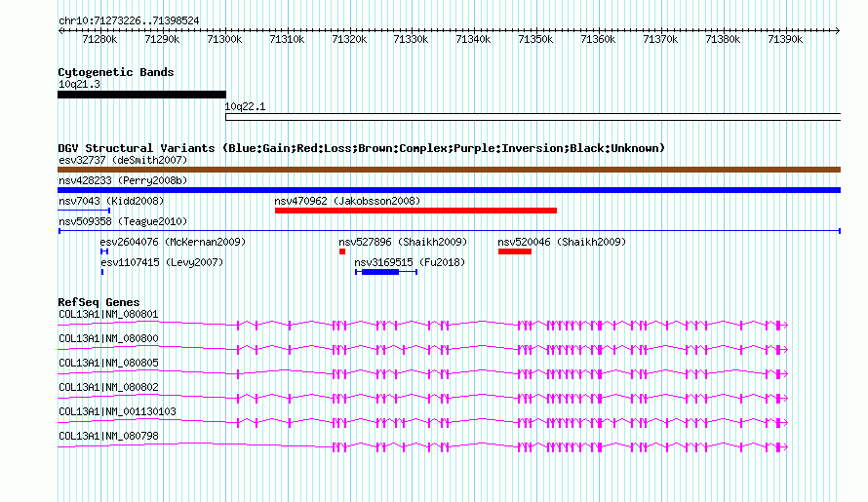This screenshot has width=868, height=502.
Task: Click the Cytogenetic Bands track title
Action: point(116,72)
